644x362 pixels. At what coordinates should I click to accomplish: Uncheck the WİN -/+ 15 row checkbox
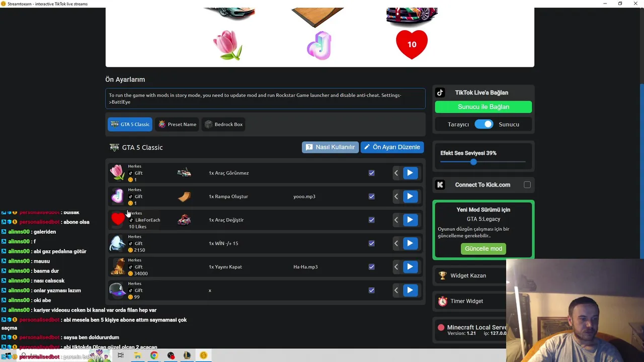click(x=371, y=243)
